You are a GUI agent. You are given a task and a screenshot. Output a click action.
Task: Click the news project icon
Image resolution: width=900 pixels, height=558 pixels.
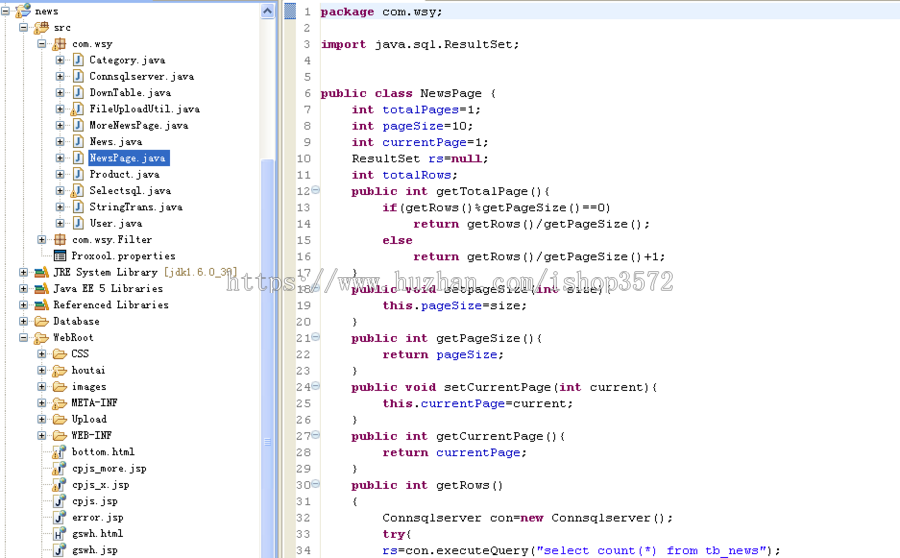[24, 10]
